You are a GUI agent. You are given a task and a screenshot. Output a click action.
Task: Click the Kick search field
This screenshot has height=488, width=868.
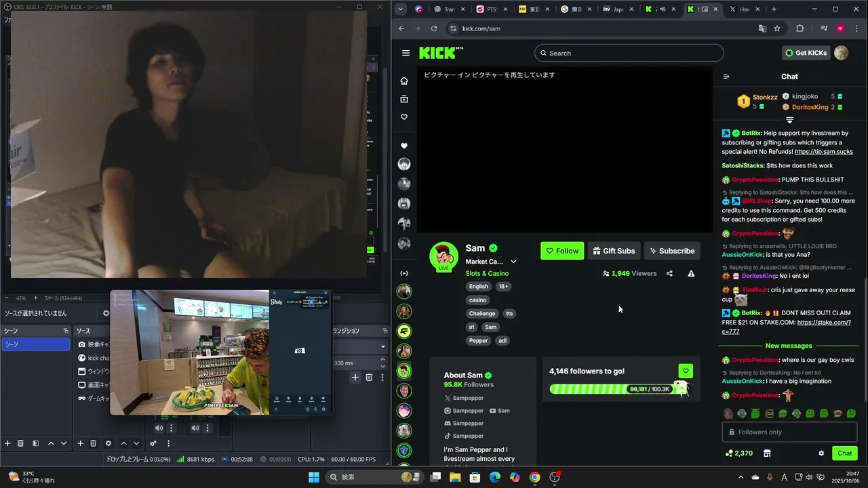[x=629, y=53]
